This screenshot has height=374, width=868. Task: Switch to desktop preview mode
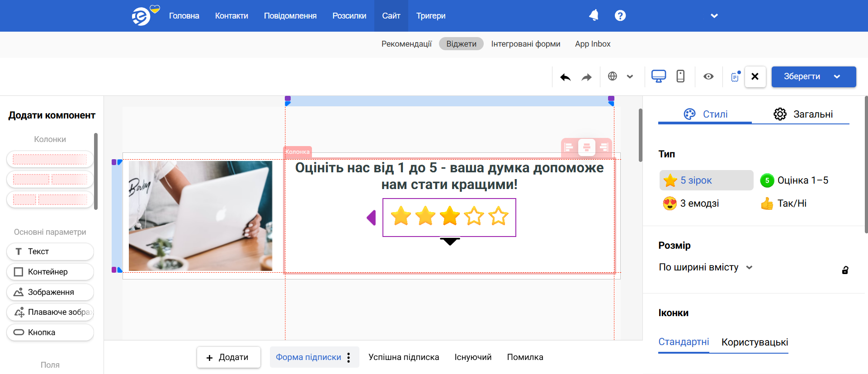coord(659,76)
